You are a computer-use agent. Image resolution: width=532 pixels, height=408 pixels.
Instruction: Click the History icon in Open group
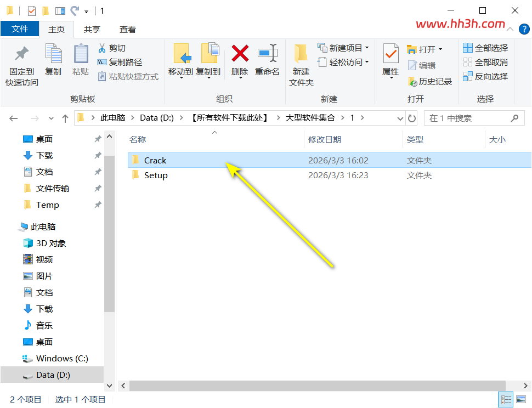coord(412,81)
